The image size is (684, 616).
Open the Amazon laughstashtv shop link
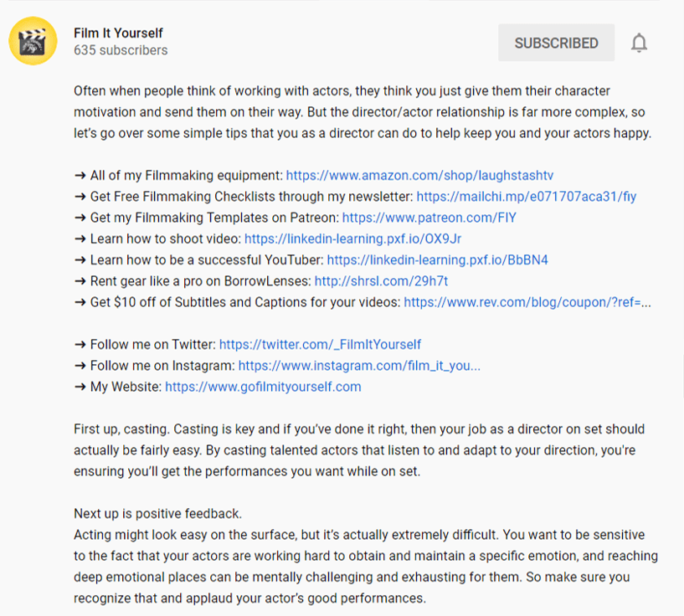click(x=419, y=175)
